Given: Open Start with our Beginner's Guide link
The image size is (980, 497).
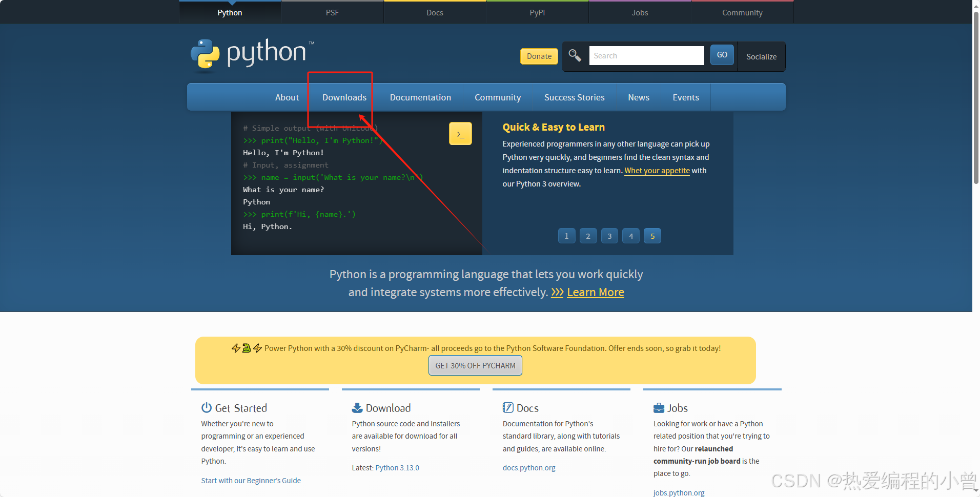Looking at the screenshot, I should [251, 481].
